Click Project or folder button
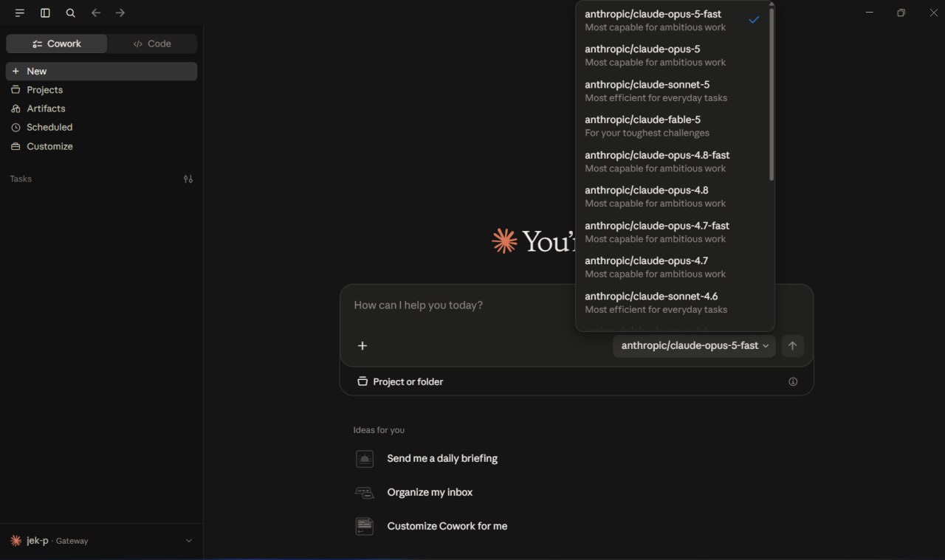 (x=400, y=381)
